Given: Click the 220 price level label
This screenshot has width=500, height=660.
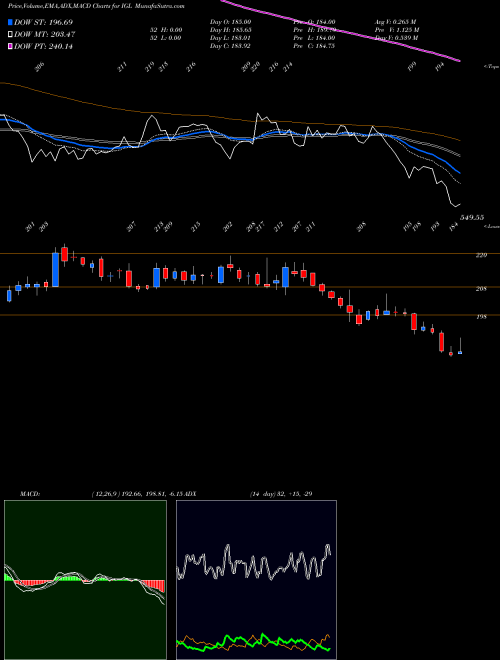Looking at the screenshot, I should (x=481, y=255).
